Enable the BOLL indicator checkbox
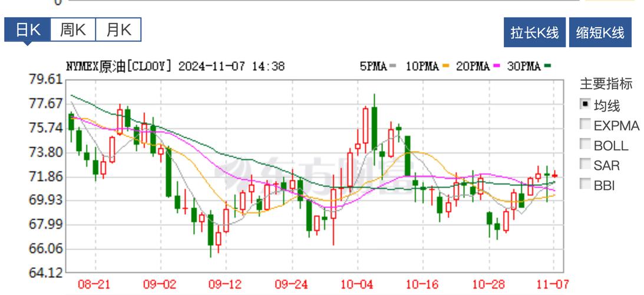The width and height of the screenshot is (644, 295). point(585,144)
